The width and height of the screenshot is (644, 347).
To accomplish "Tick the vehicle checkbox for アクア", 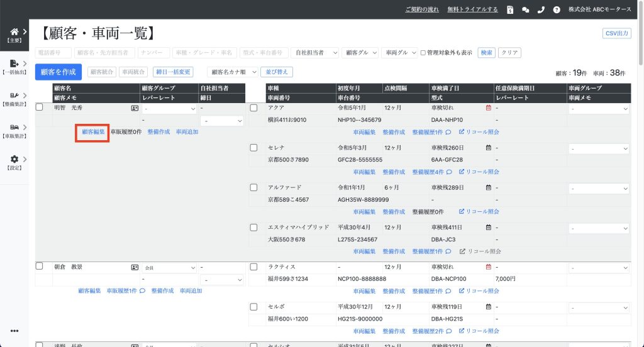I will tap(254, 107).
